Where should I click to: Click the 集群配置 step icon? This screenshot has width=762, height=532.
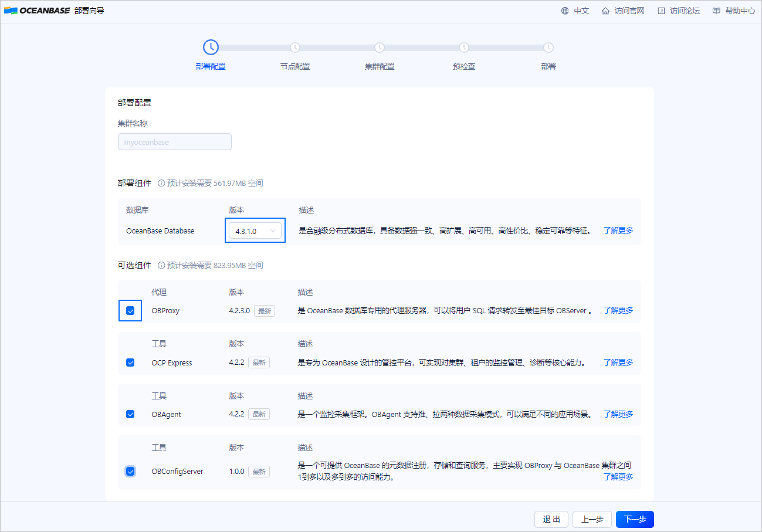click(x=380, y=48)
